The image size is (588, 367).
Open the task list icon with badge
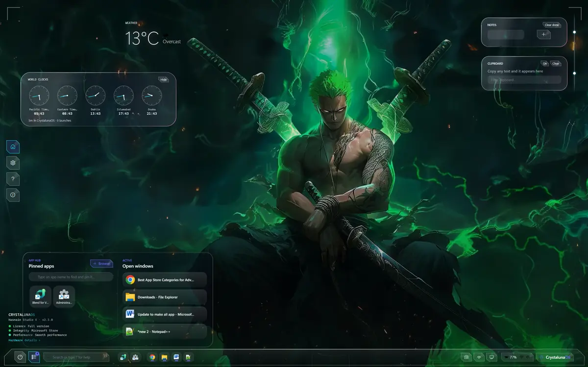(x=34, y=357)
